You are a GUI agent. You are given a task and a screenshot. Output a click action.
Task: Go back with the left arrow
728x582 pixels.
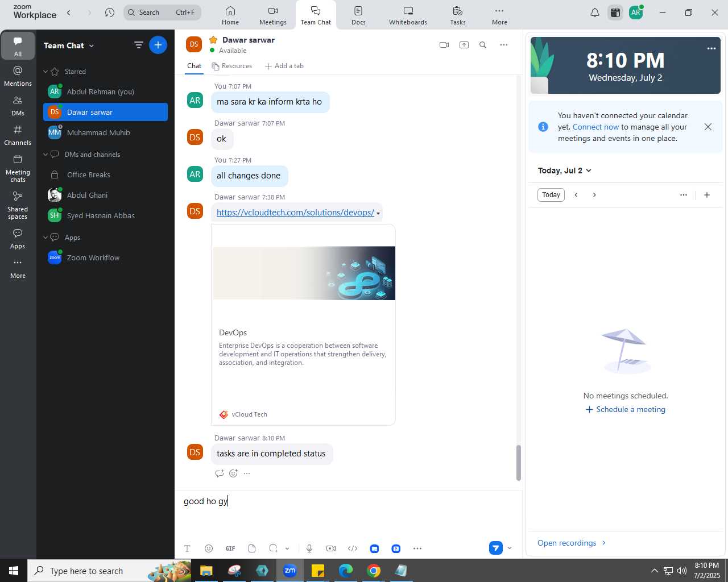69,13
